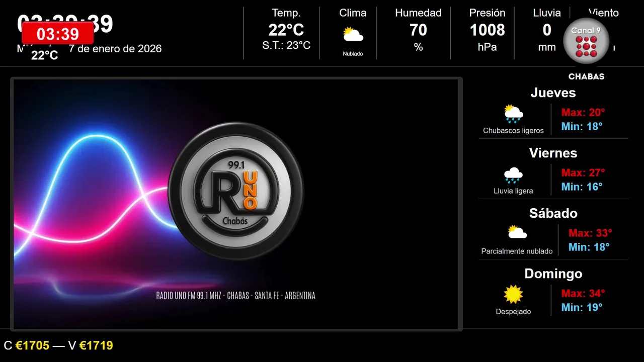Screen dimensions: 644x362
Task: Click the Nublado label
Action: coord(353,54)
